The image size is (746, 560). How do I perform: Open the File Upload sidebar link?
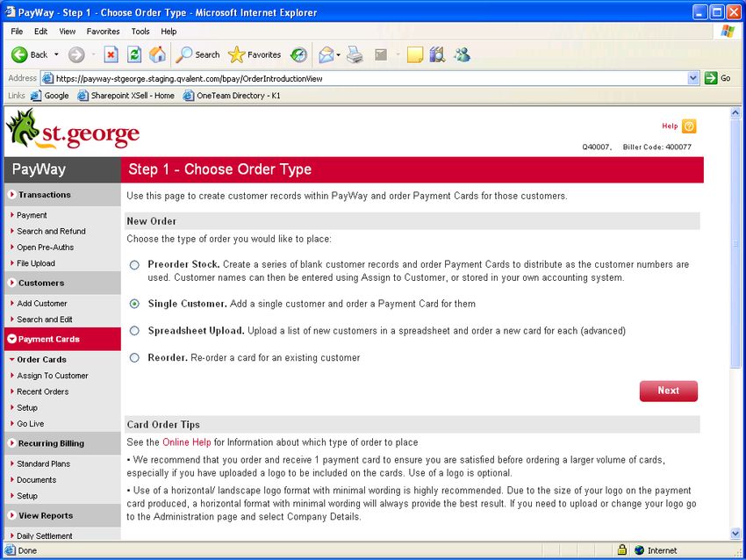(36, 263)
